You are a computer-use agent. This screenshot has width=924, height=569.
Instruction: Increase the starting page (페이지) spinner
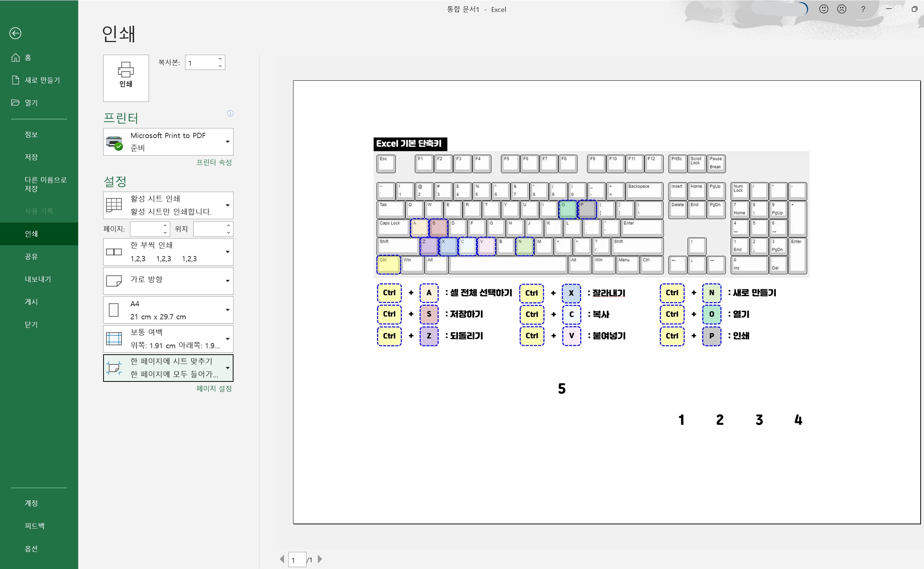(x=165, y=226)
